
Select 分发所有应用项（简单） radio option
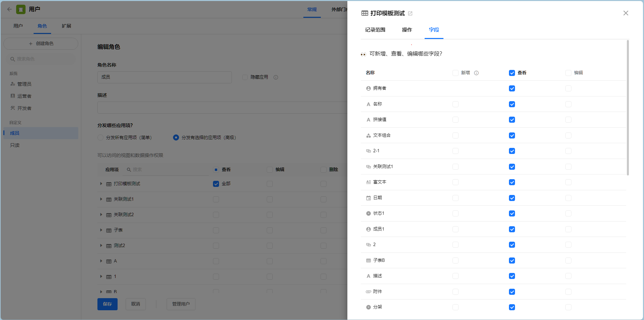[x=100, y=137]
